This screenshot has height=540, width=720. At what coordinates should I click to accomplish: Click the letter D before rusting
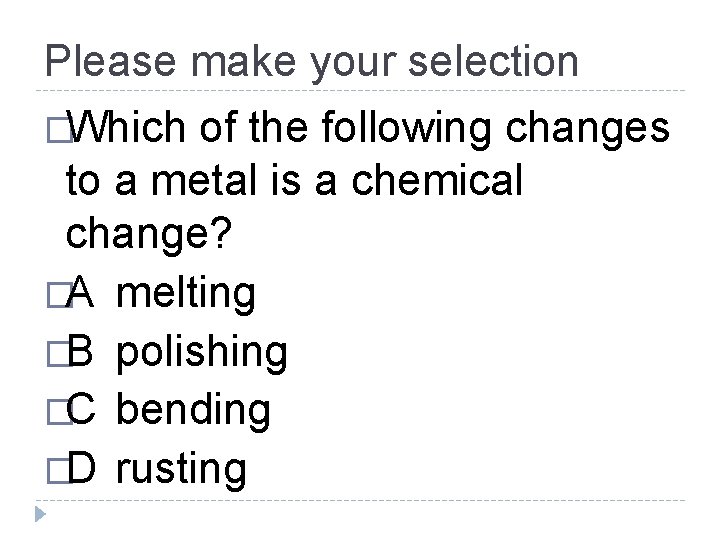tap(82, 467)
